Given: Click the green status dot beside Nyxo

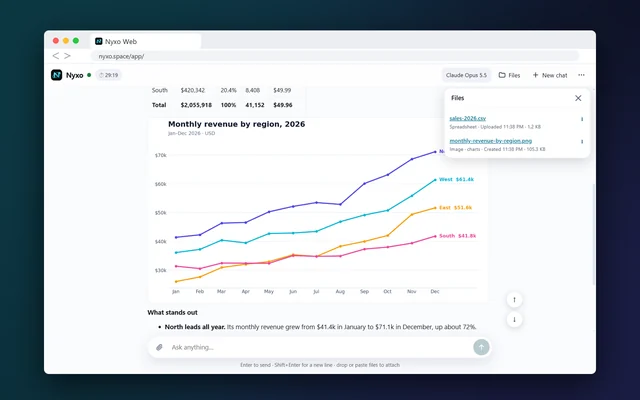Looking at the screenshot, I should pos(89,75).
